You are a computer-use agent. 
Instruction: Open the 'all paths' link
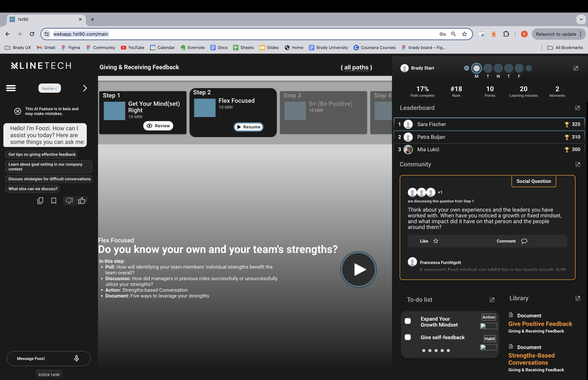pos(356,67)
